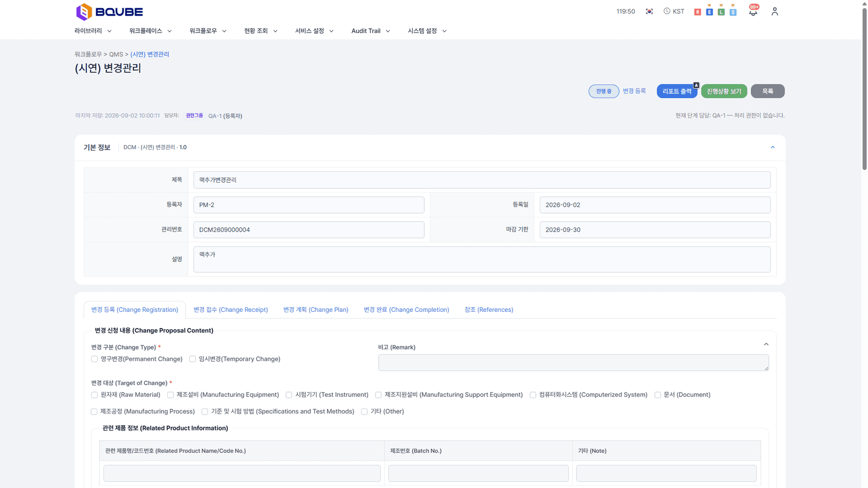Click the 119:50 session timer
Viewport: 868px width, 488px height.
click(x=626, y=11)
